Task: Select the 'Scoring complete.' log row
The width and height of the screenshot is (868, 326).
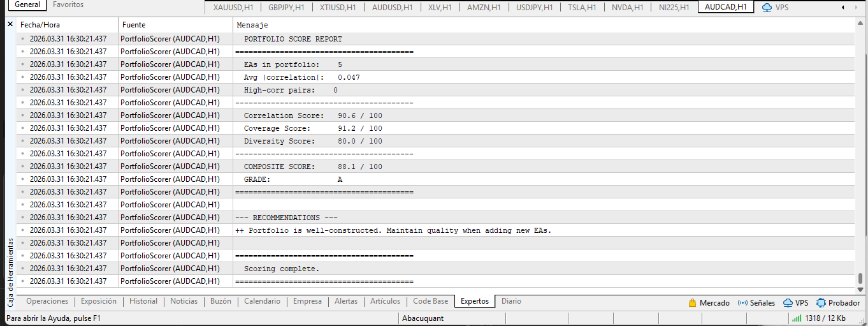Action: (x=435, y=269)
